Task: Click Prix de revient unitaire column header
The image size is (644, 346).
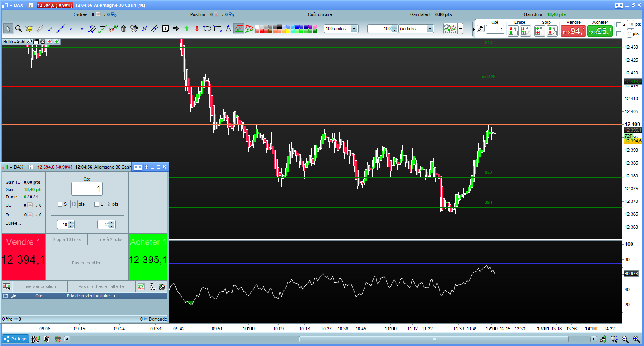Action: 88,296
